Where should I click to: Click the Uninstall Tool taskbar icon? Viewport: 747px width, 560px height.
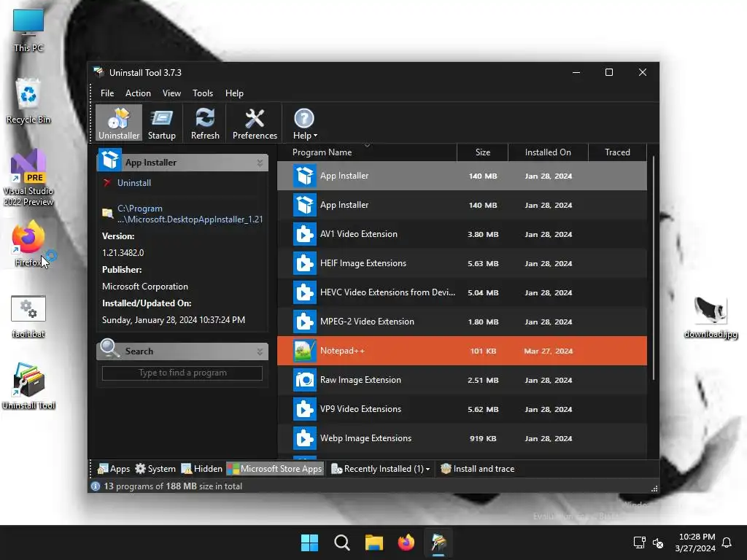438,542
